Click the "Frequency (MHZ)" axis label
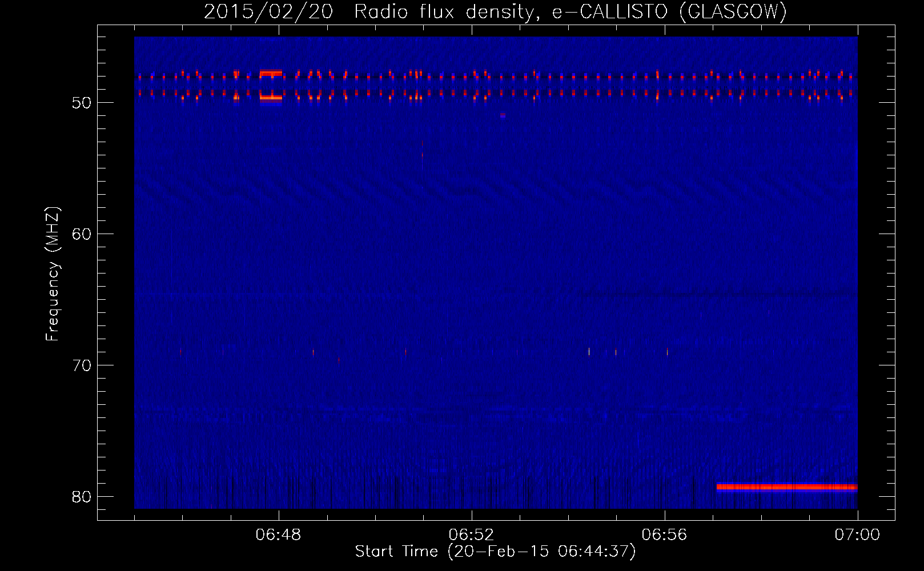 (x=52, y=274)
